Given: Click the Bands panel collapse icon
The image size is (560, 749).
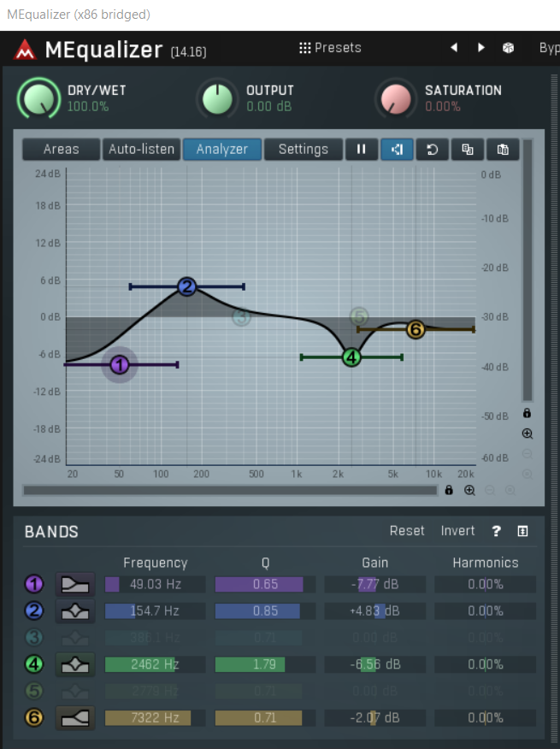Looking at the screenshot, I should pos(522,531).
